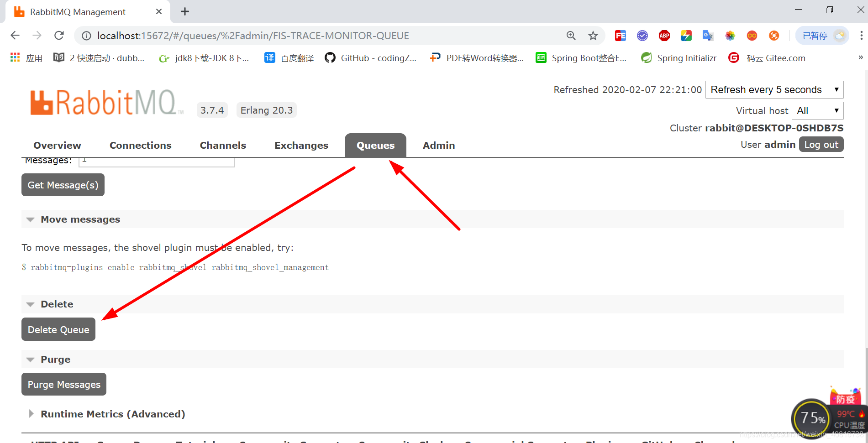The height and width of the screenshot is (443, 868).
Task: Go forward to the next page
Action: (37, 36)
